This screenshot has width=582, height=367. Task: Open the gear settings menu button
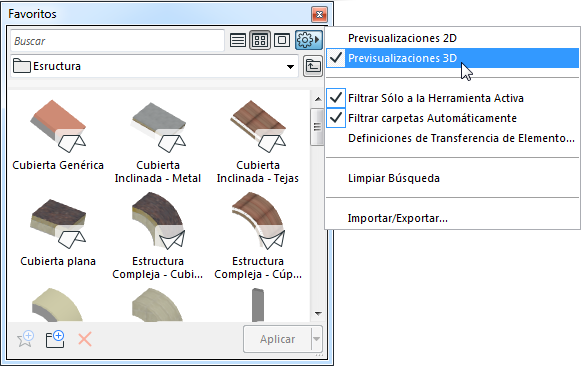pyautogui.click(x=309, y=40)
